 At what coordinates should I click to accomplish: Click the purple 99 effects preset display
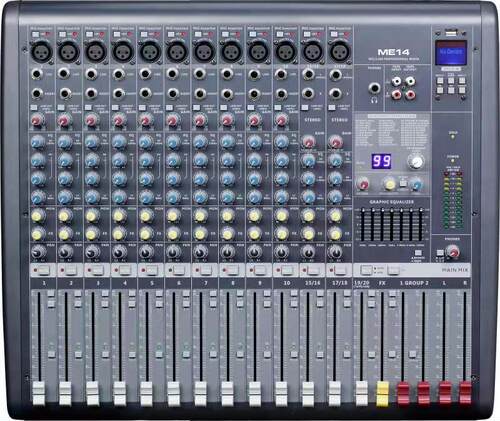pyautogui.click(x=381, y=162)
